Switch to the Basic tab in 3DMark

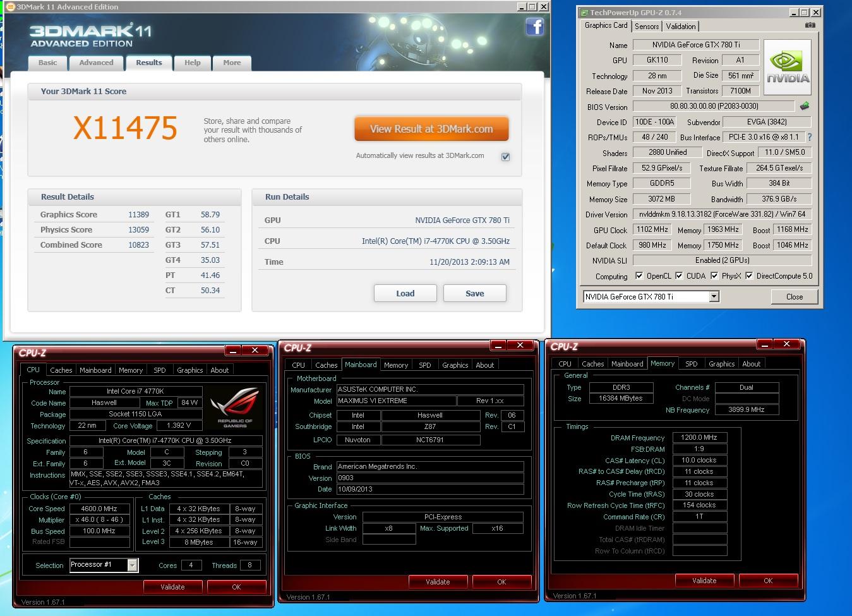tap(47, 63)
